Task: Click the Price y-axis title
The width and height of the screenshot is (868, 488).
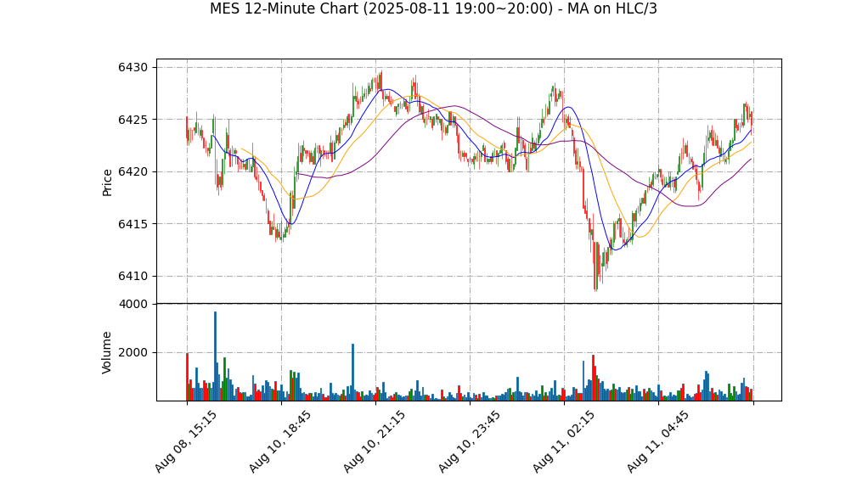Action: coord(107,182)
